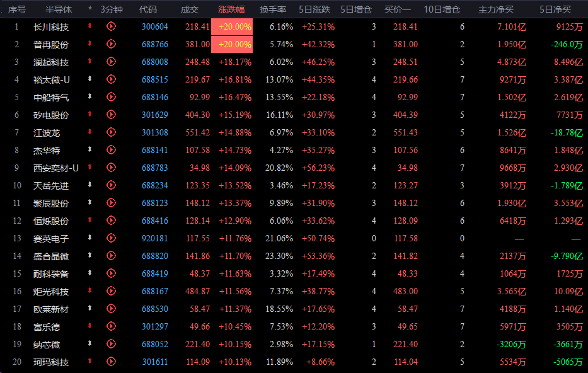Click the 10日增仓 column header

click(442, 9)
